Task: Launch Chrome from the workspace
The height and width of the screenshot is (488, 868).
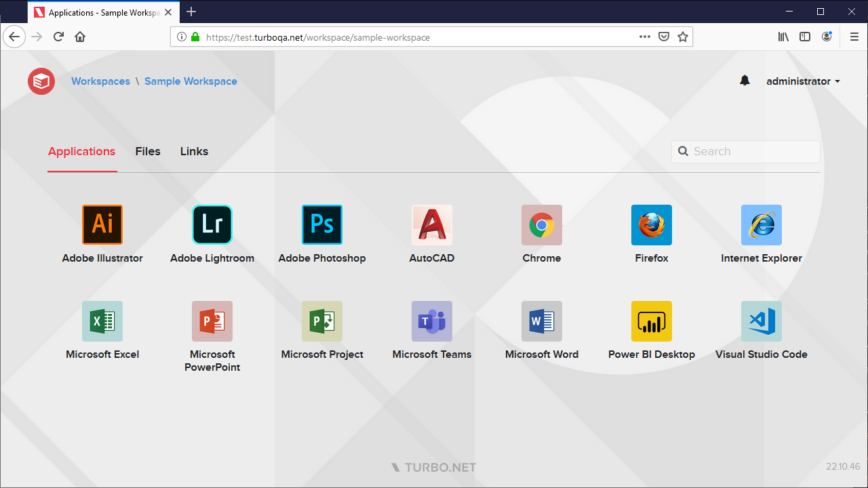Action: tap(542, 224)
